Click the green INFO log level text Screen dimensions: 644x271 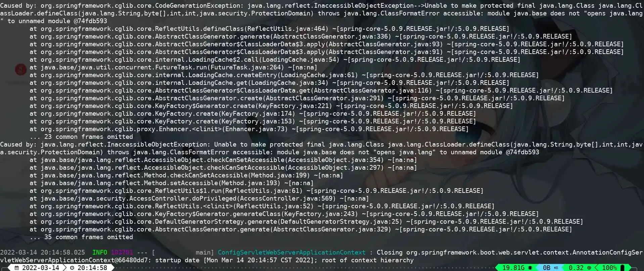(100, 253)
